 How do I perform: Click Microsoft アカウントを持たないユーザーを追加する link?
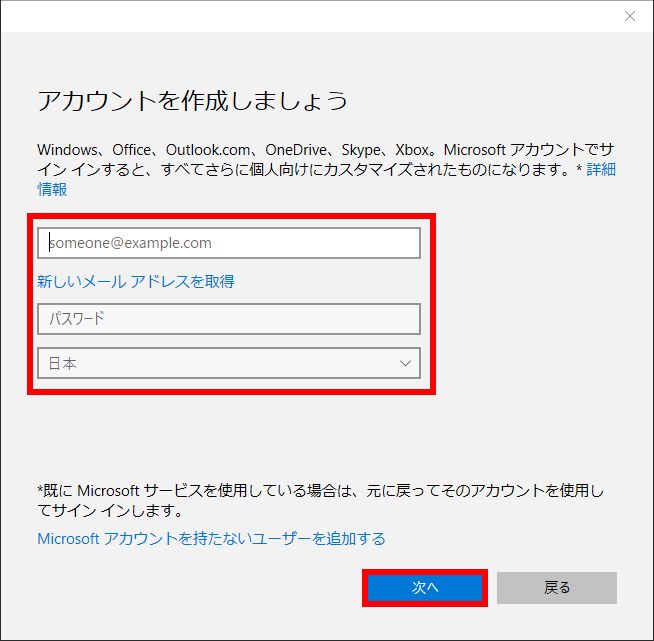pyautogui.click(x=211, y=539)
